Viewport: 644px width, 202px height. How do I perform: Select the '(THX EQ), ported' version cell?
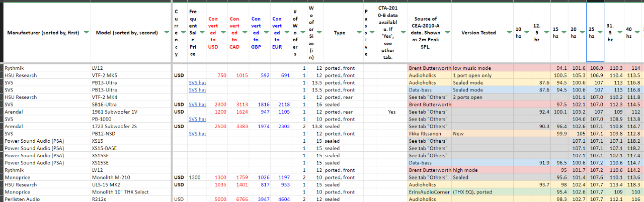coord(481,192)
